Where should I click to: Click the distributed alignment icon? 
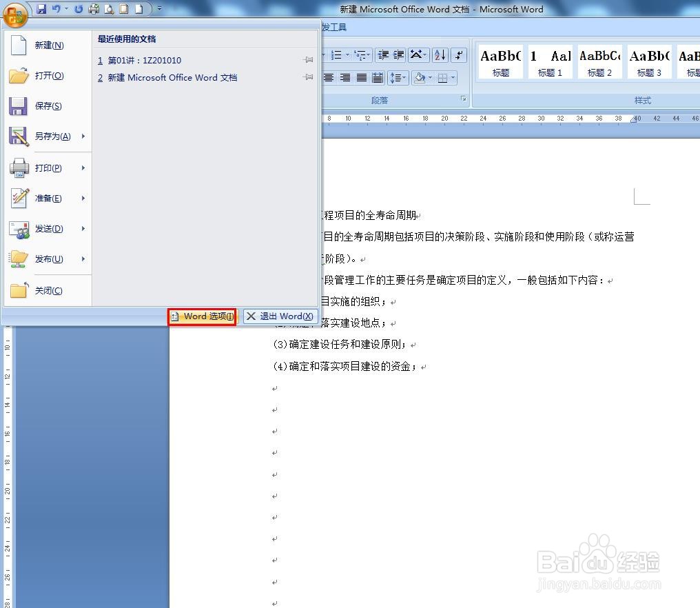pos(378,78)
